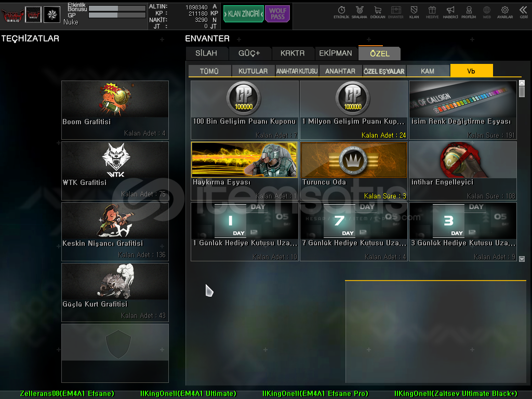This screenshot has height=399, width=532.
Task: Click the Altın value 1898340
Action: (196, 7)
